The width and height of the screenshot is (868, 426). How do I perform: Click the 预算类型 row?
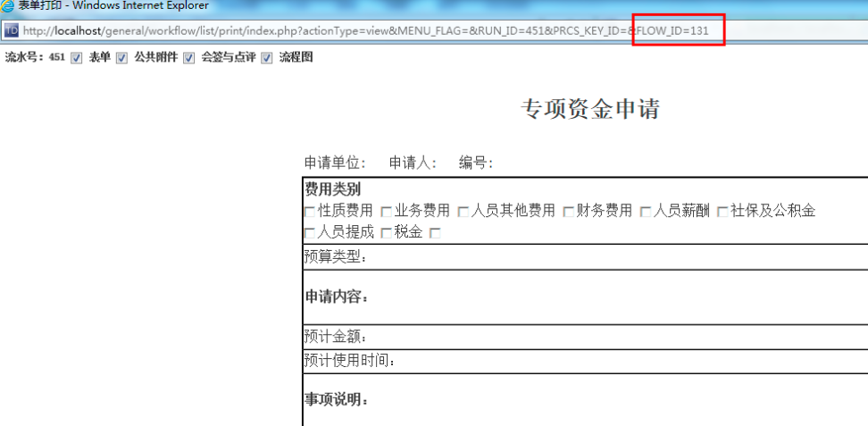pyautogui.click(x=586, y=257)
